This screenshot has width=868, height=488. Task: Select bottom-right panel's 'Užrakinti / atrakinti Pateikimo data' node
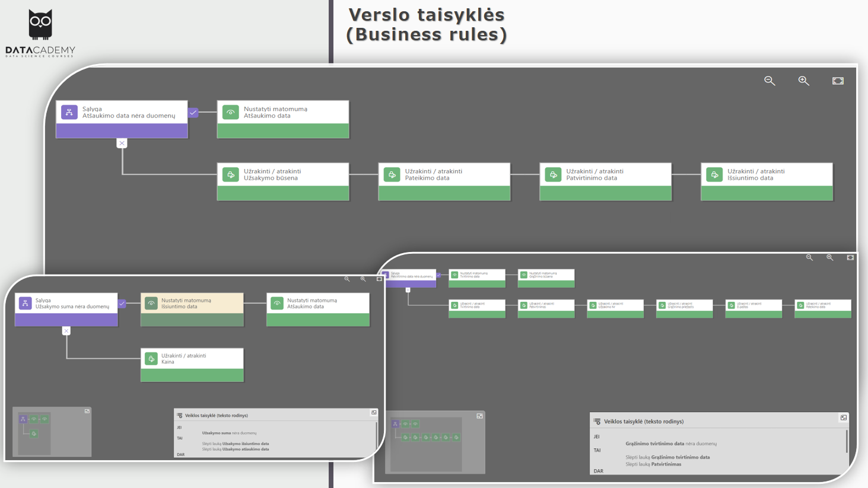(x=823, y=309)
